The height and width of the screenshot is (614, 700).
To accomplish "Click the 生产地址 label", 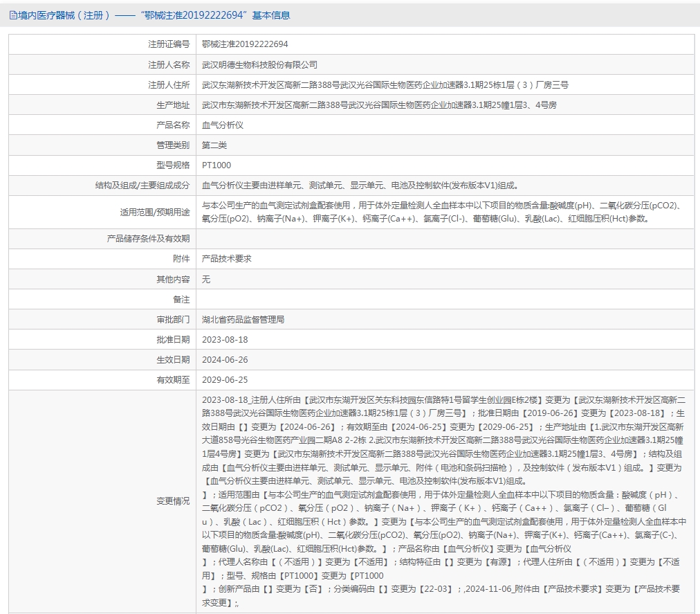I will click(x=173, y=105).
